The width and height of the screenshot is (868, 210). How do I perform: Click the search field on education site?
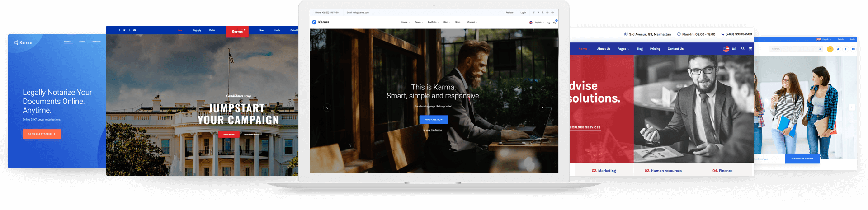click(x=797, y=49)
